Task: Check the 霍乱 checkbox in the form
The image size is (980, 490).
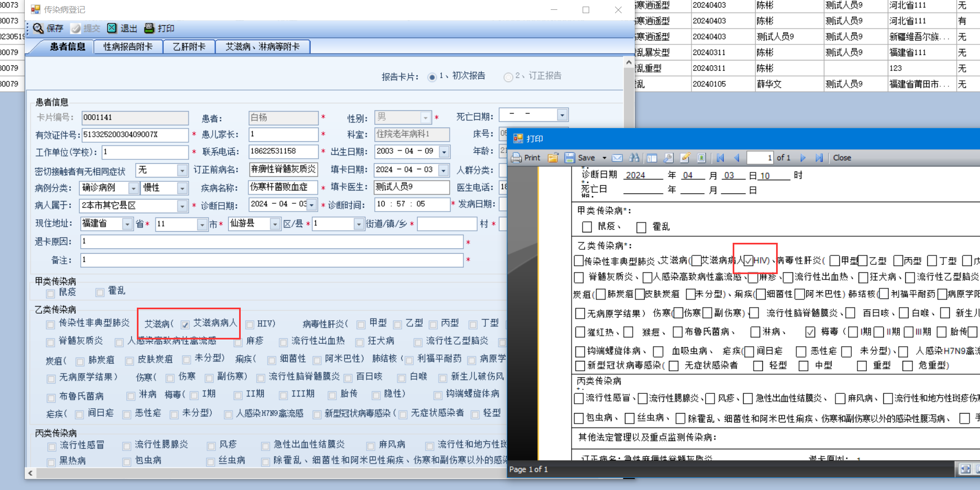Action: tap(100, 293)
